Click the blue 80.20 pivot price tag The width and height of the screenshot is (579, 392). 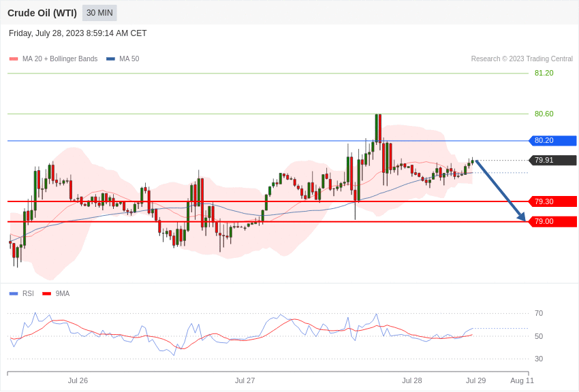pyautogui.click(x=553, y=140)
